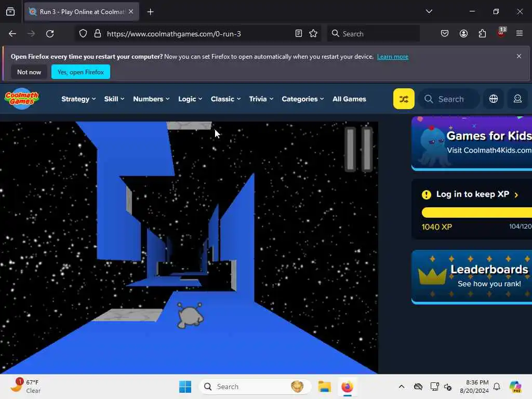532x399 pixels.
Task: Click the Coolmath Games logo
Action: [x=22, y=99]
